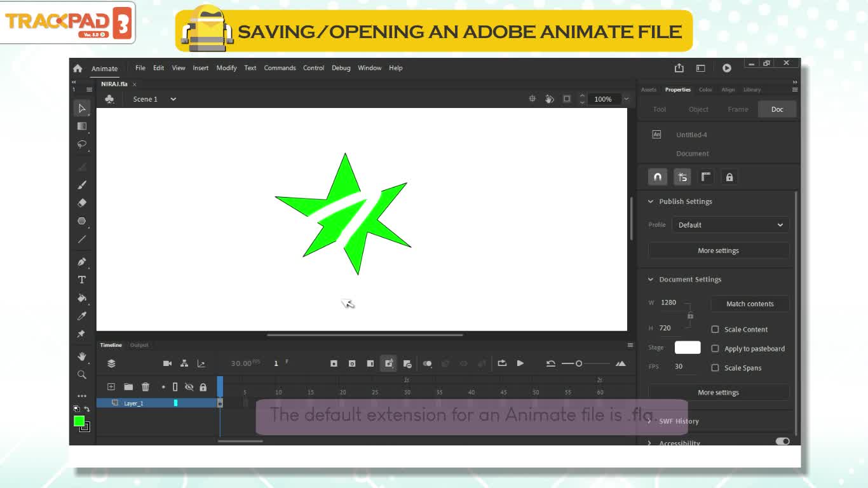
Task: Collapse the Document Settings section
Action: (650, 280)
